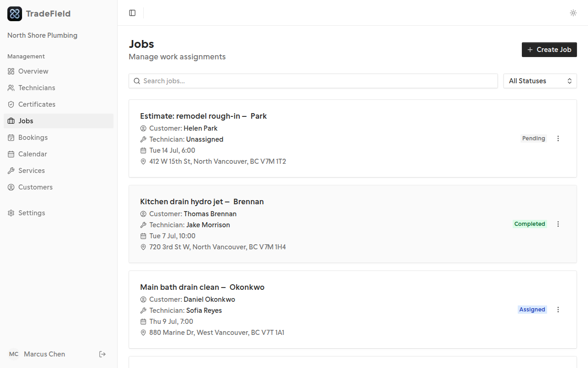Screen dimensions: 588x368
Task: Click the Create Job button
Action: click(x=549, y=50)
